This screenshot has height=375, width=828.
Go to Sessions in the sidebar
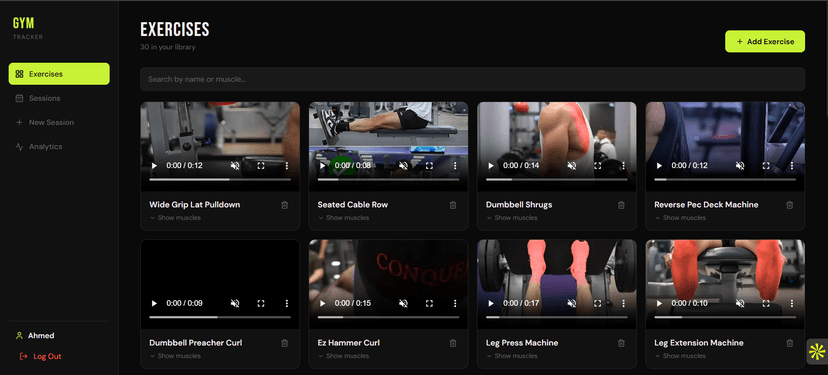click(59, 98)
